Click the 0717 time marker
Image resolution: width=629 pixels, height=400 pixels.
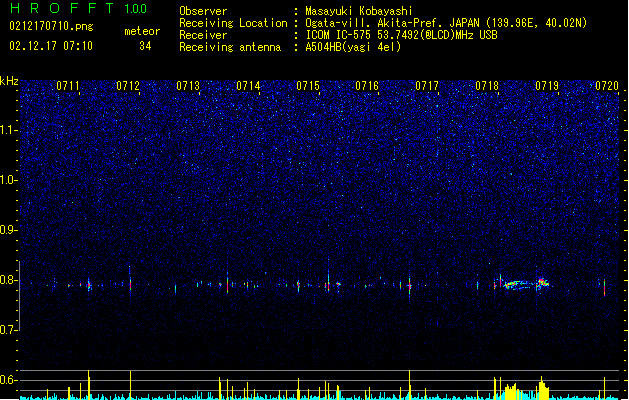point(427,86)
